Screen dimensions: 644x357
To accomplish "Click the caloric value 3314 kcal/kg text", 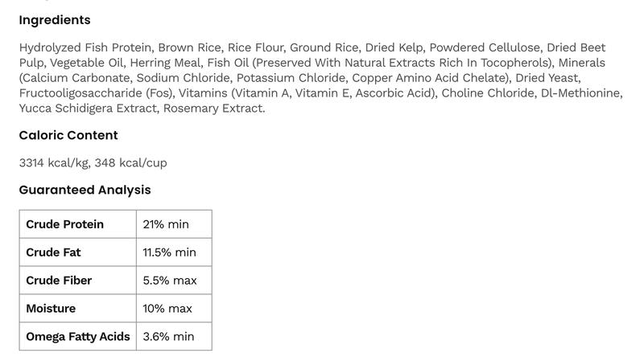I will pyautogui.click(x=52, y=162).
